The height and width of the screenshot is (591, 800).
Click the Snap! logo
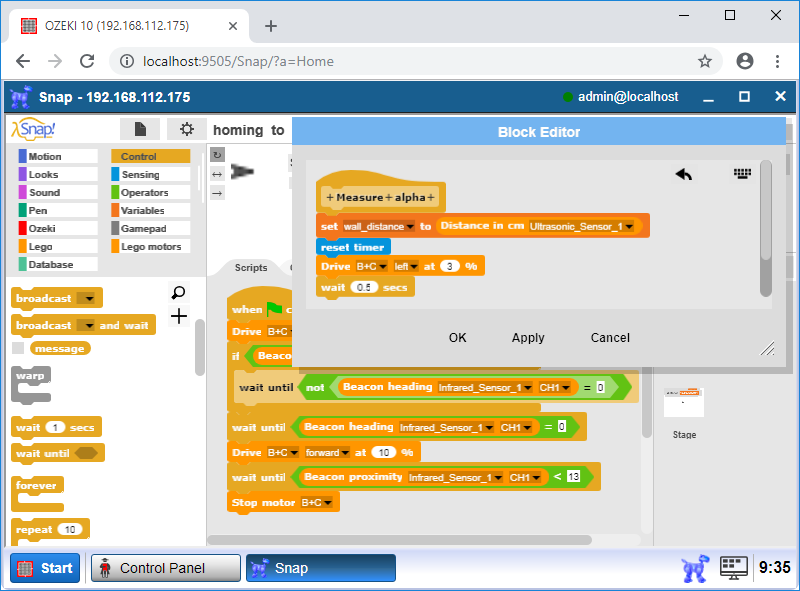pos(34,129)
